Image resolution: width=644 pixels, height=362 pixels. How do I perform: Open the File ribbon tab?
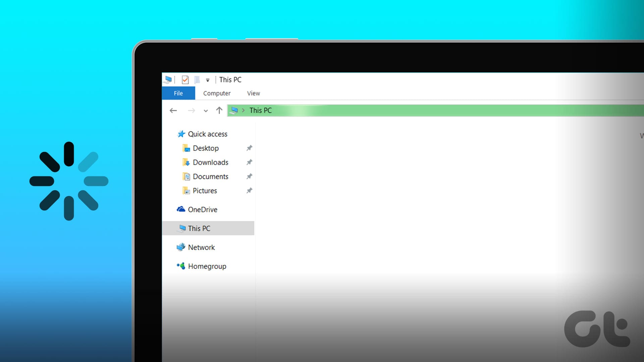point(178,93)
